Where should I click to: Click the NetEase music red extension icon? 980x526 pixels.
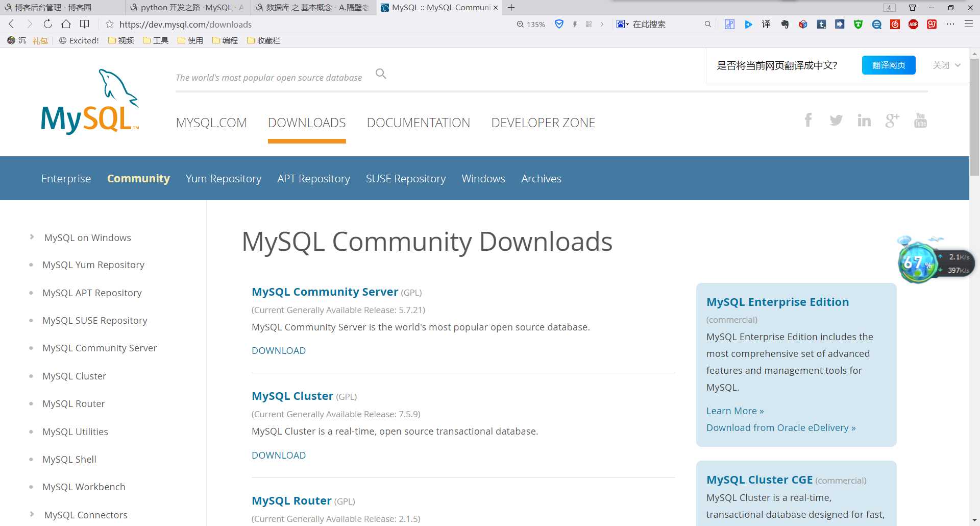click(x=895, y=24)
